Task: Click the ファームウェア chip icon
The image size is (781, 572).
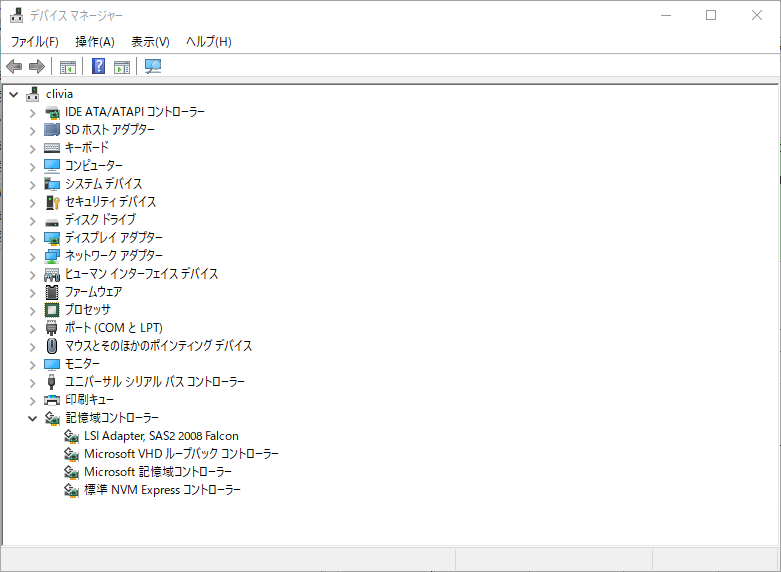Action: 52,292
